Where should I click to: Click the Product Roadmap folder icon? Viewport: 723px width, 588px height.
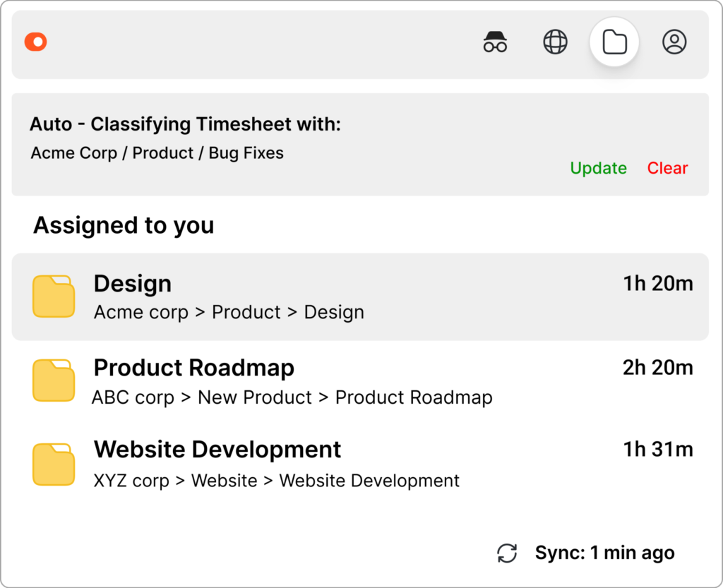tap(54, 380)
